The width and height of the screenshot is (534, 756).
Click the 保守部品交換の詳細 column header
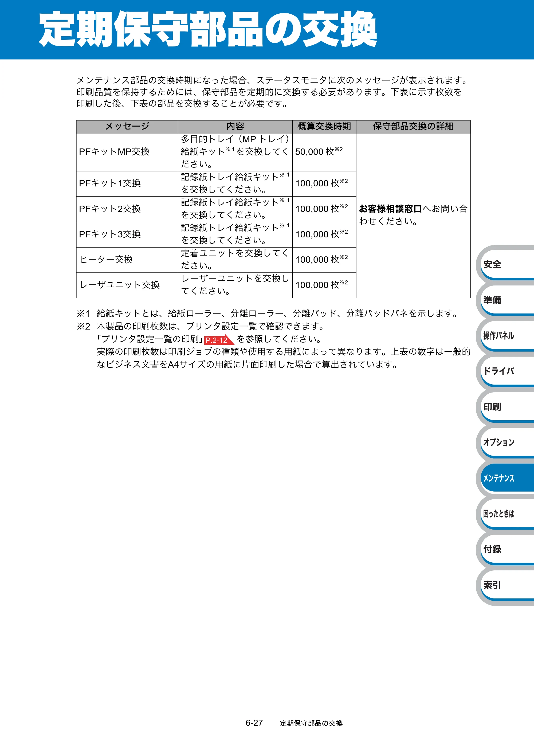pos(413,126)
